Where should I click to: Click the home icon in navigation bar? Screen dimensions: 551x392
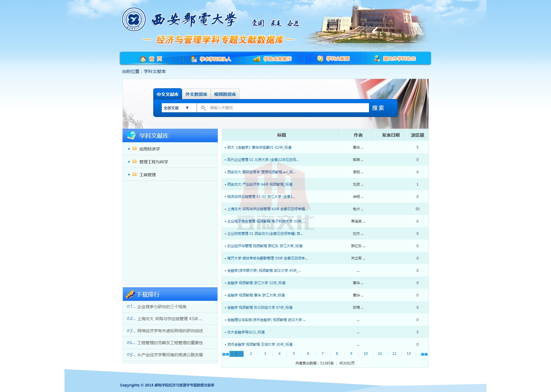pyautogui.click(x=143, y=59)
